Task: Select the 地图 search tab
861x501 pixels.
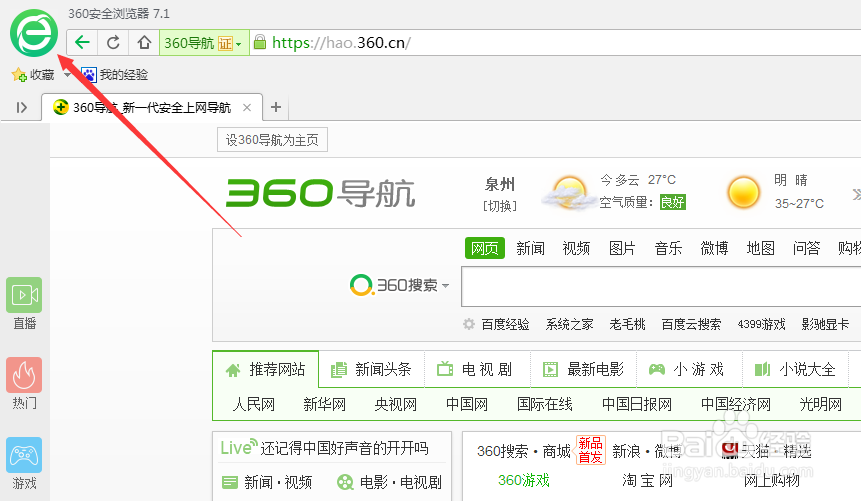Action: (761, 248)
